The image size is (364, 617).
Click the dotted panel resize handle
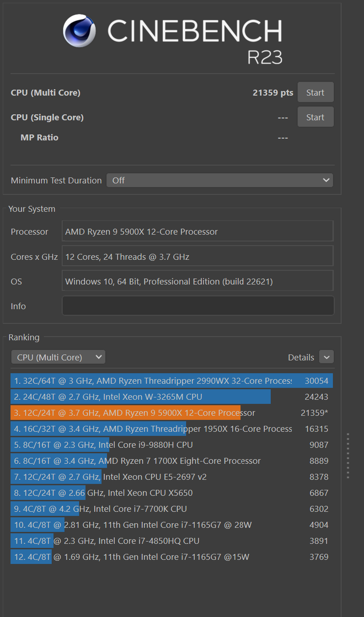348,456
